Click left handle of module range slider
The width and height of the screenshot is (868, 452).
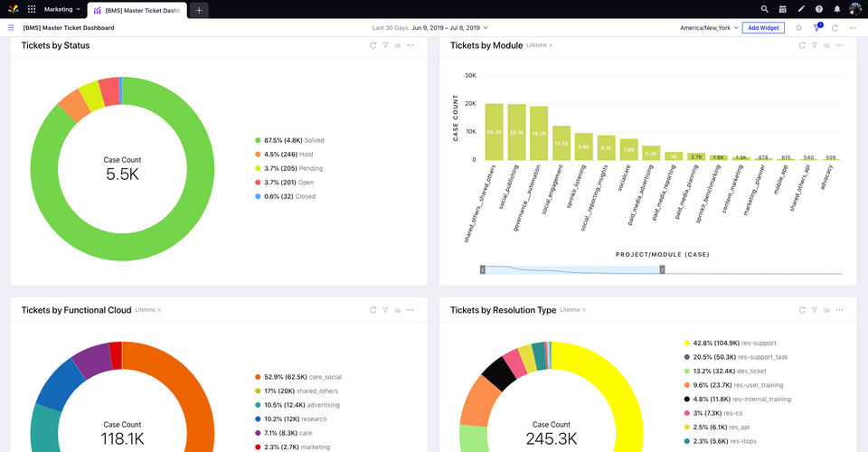483,269
